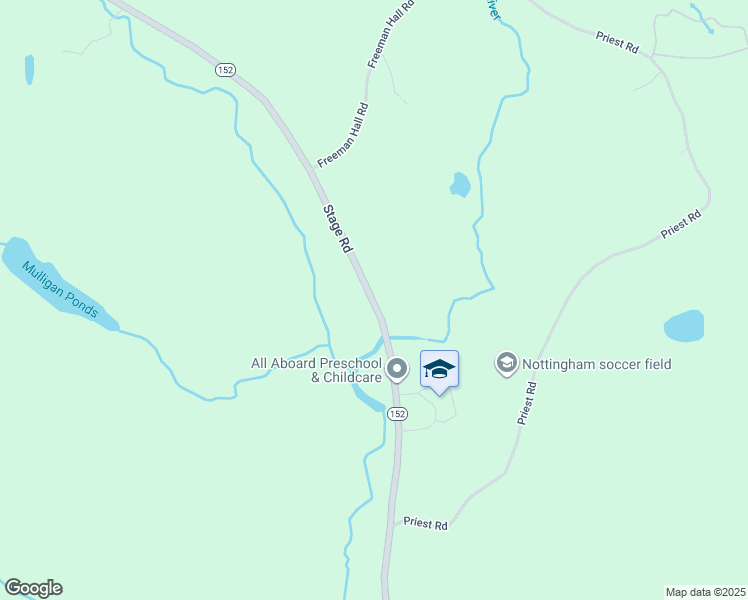Open the Google logo link
The image size is (748, 600).
pos(33,588)
